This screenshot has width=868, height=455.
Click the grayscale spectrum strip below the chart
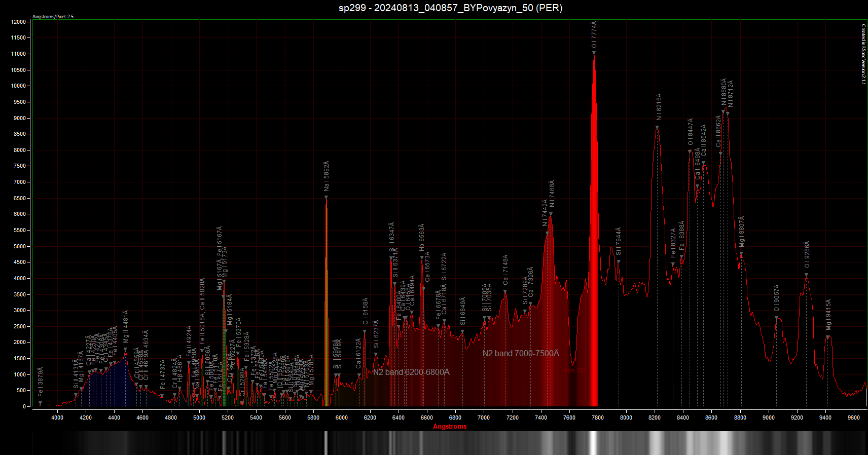[x=450, y=443]
